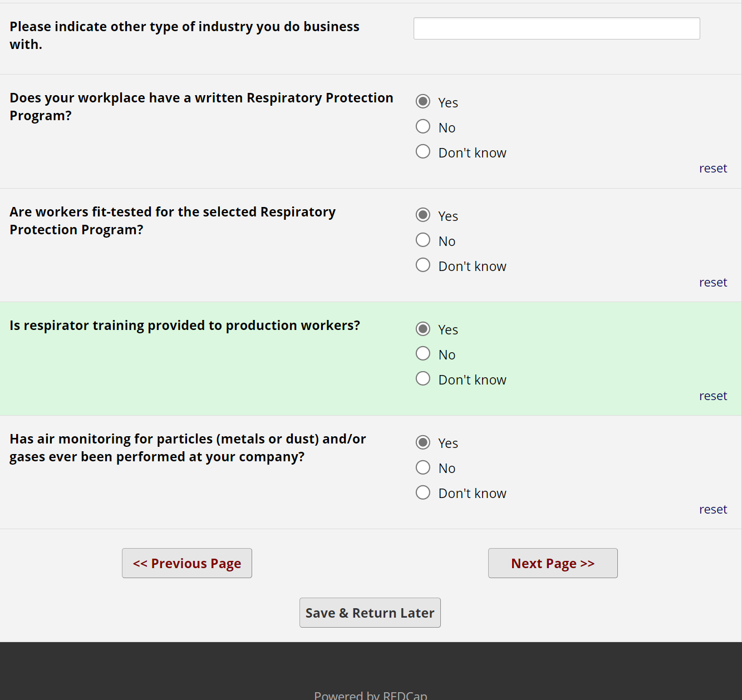Reset the written Respiratory Protection Program answer
This screenshot has height=700, width=742.
712,169
